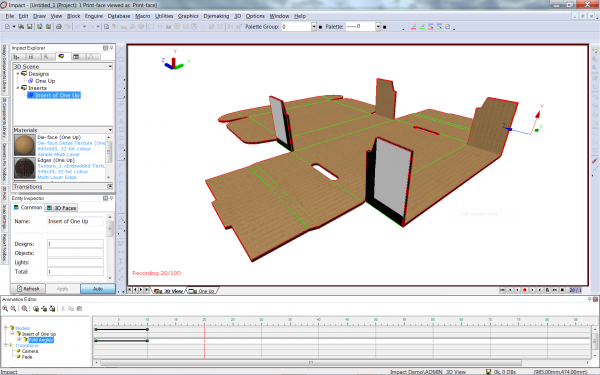Click the Refresh button
600x375 pixels.
[28, 289]
